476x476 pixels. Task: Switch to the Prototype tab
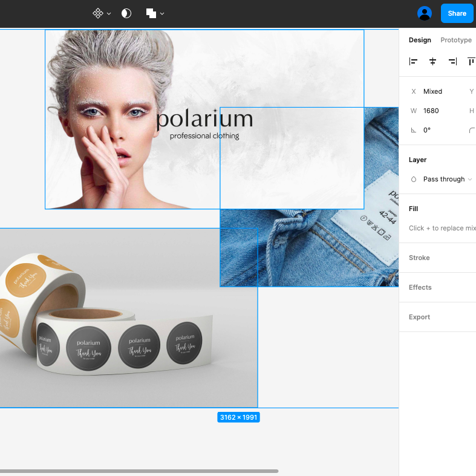tap(456, 40)
